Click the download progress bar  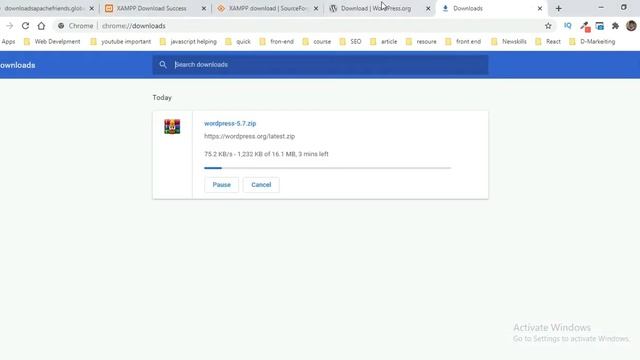[x=327, y=168]
